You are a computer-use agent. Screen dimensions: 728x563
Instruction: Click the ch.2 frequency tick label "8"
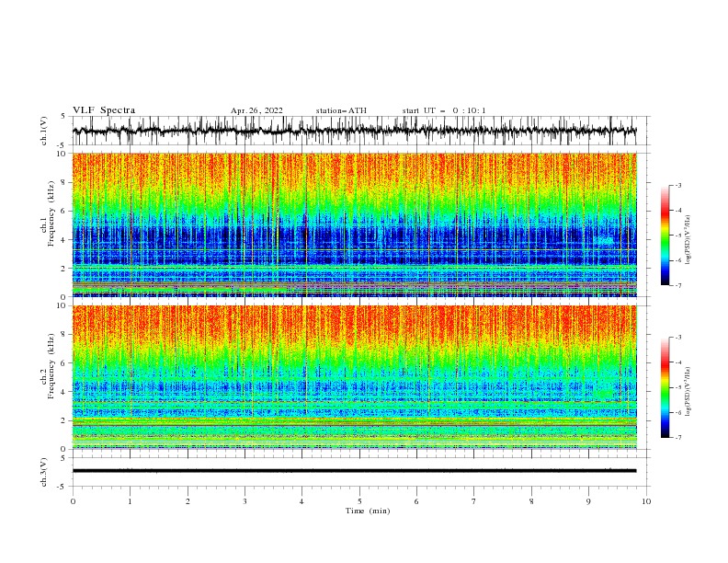pos(64,335)
